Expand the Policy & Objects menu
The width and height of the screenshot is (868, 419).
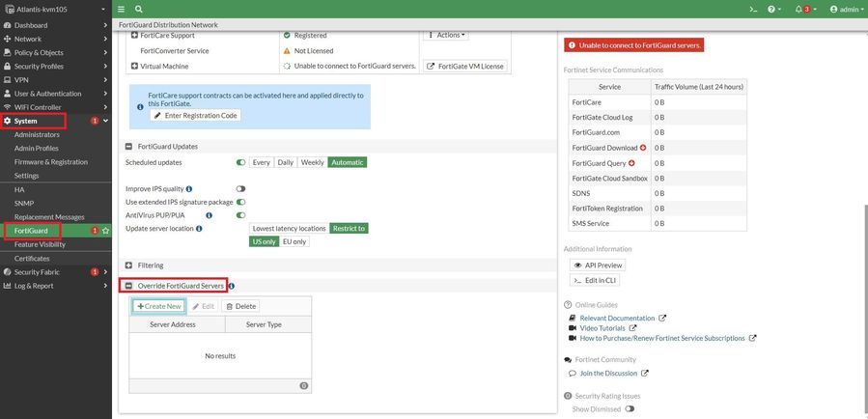[55, 52]
